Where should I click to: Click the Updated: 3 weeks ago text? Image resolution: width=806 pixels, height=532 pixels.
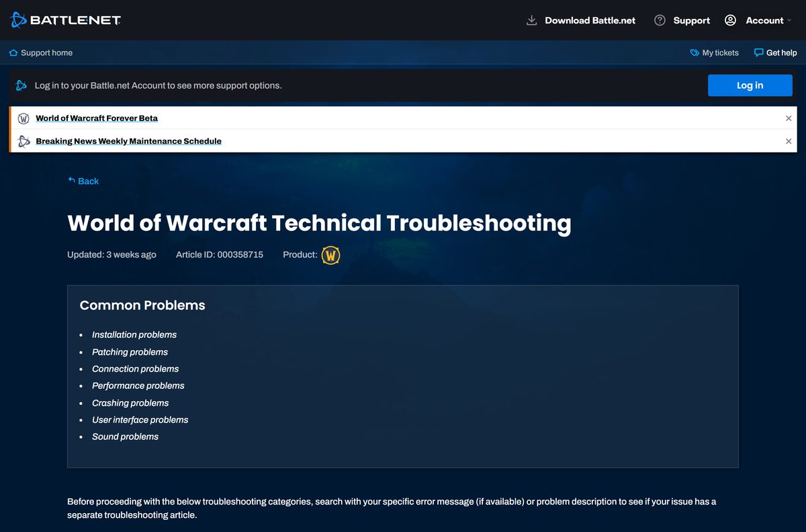pos(111,255)
